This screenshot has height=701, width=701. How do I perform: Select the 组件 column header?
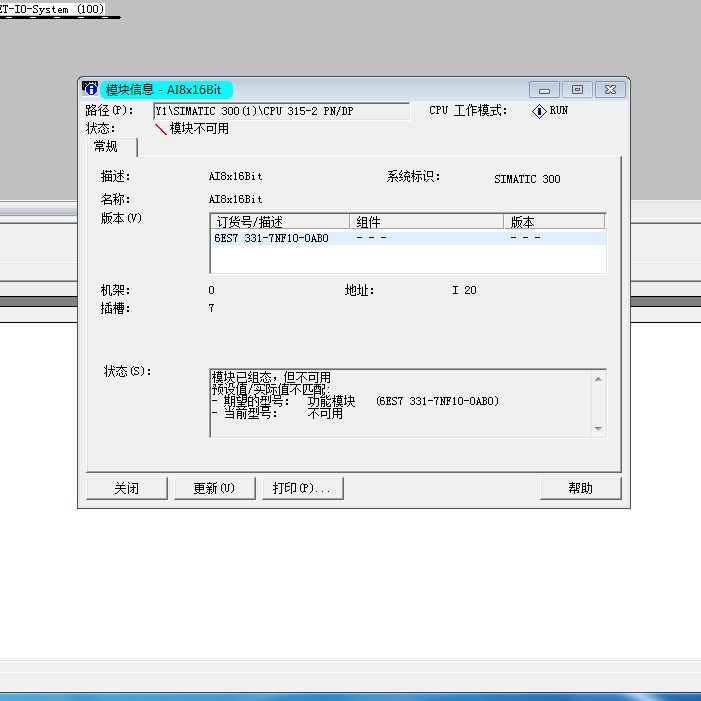coord(427,222)
